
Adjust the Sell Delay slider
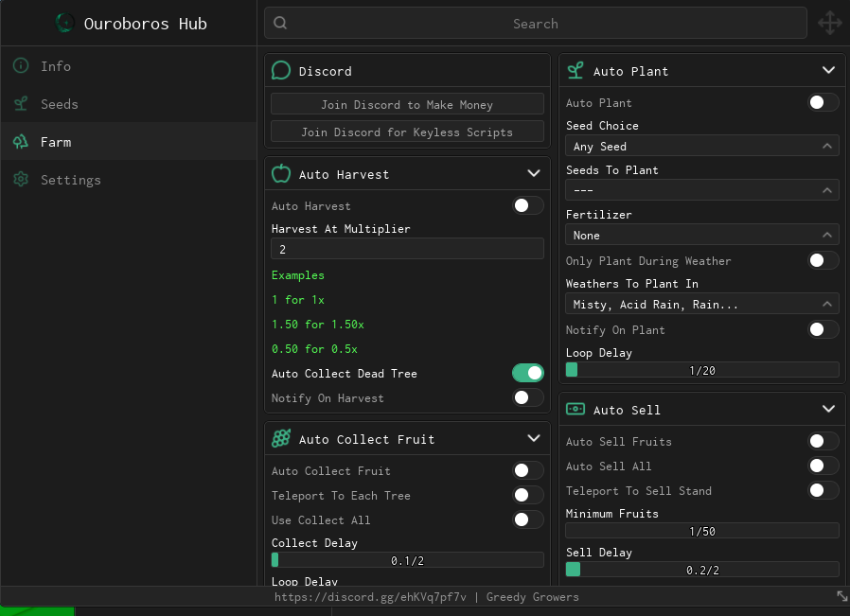(x=702, y=570)
